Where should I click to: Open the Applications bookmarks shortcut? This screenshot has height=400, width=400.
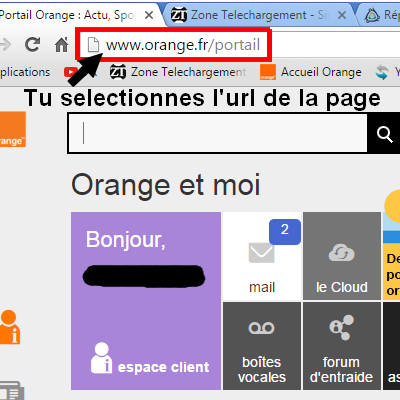[25, 72]
